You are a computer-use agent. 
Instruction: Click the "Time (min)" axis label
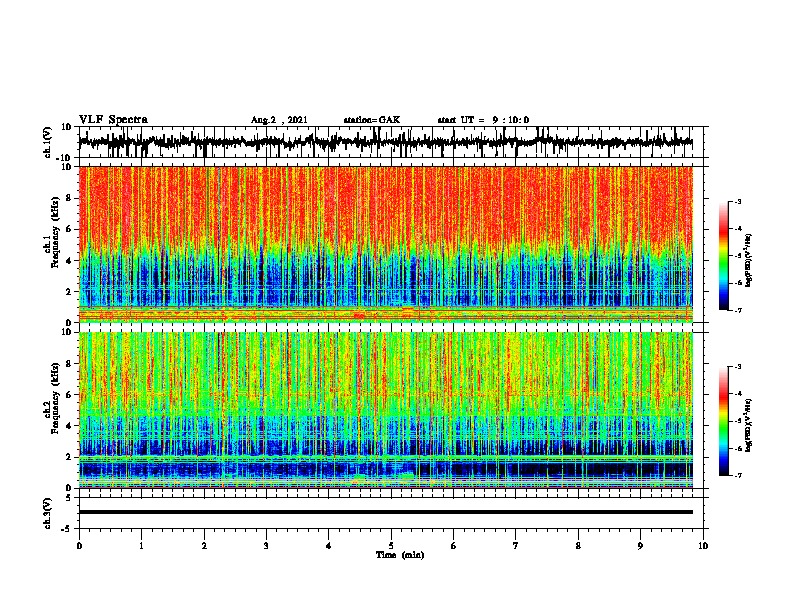point(400,555)
